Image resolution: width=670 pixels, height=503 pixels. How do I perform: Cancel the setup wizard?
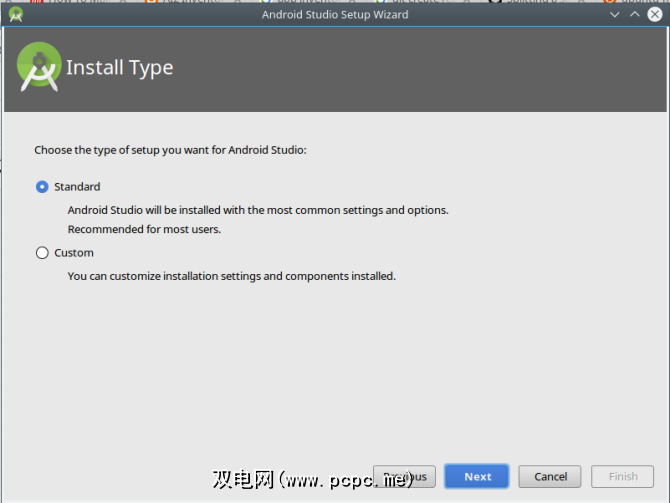coord(550,477)
